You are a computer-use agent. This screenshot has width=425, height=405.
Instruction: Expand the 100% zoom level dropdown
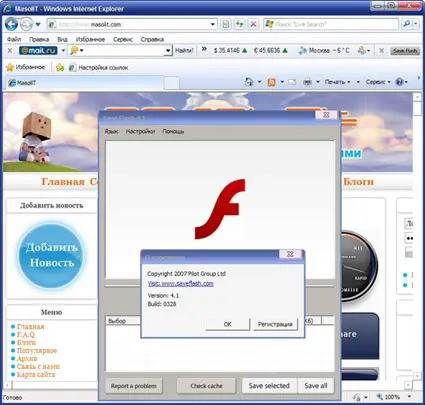coord(409,397)
